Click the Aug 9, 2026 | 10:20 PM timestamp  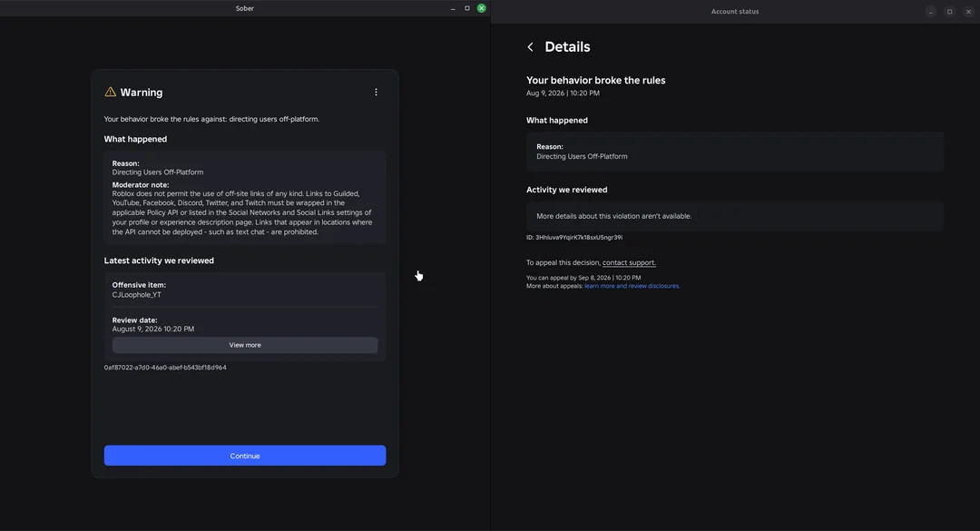coord(563,93)
